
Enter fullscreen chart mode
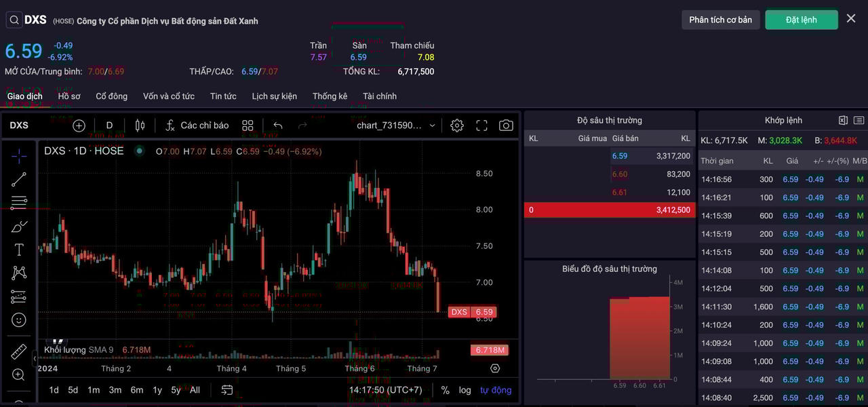[481, 125]
